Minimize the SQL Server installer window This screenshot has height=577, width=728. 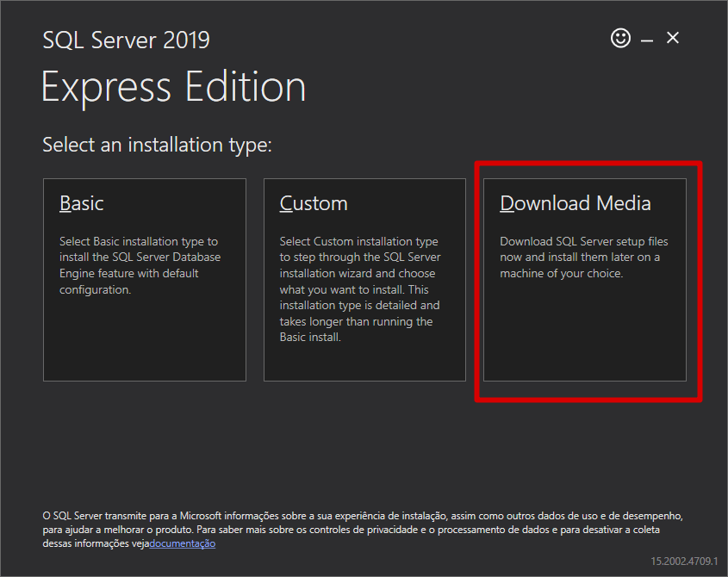click(x=647, y=40)
